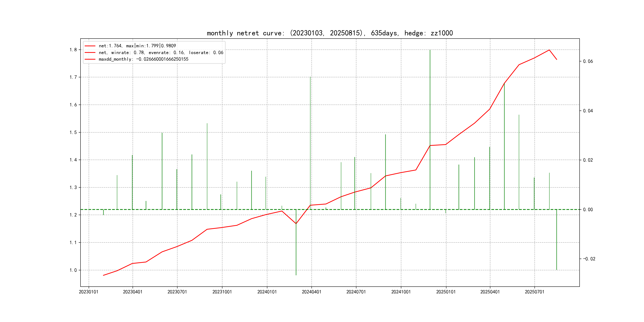Click the red line swatch beside maxdd_monthly
Viewport: 644px width, 322px height.
[x=90, y=59]
